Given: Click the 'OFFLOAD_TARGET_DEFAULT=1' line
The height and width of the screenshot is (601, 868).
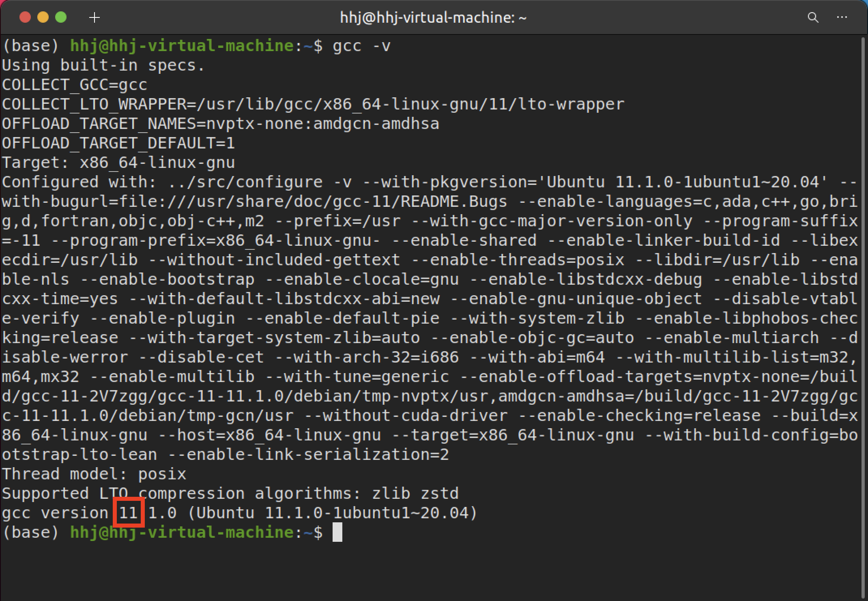Looking at the screenshot, I should point(118,143).
